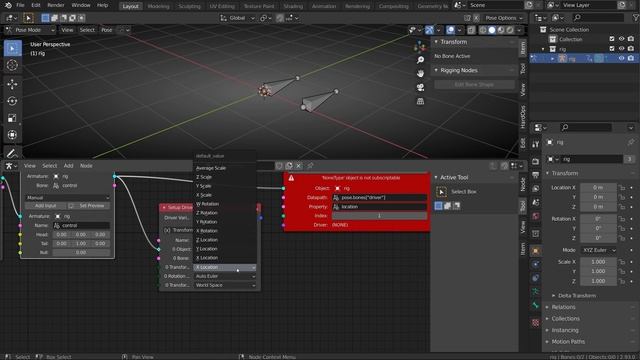The width and height of the screenshot is (640, 360).
Task: Click the Edit Bone Shape button
Action: coord(474,84)
